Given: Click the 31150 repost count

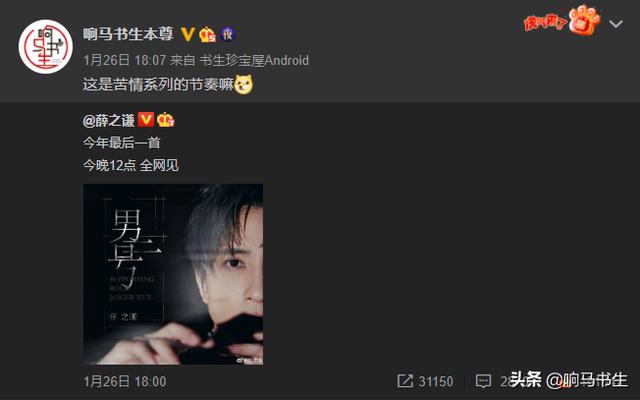Looking at the screenshot, I should (436, 382).
